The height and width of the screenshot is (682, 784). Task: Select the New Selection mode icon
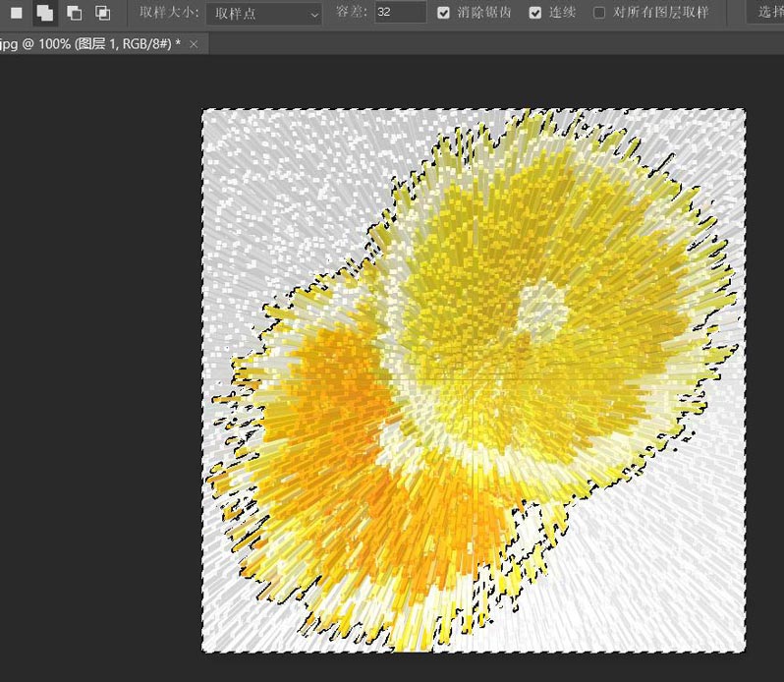click(x=17, y=13)
